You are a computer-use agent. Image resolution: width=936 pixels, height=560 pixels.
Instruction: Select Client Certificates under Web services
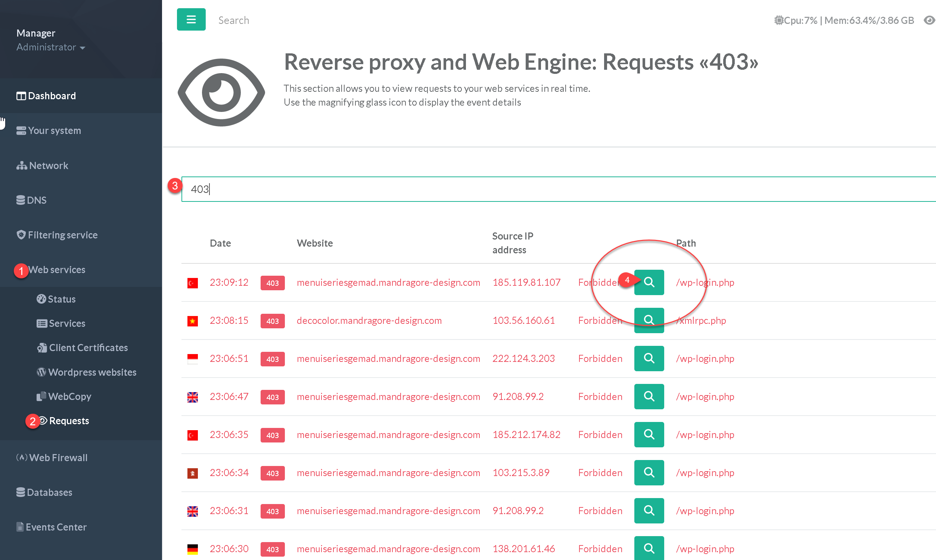pos(88,348)
